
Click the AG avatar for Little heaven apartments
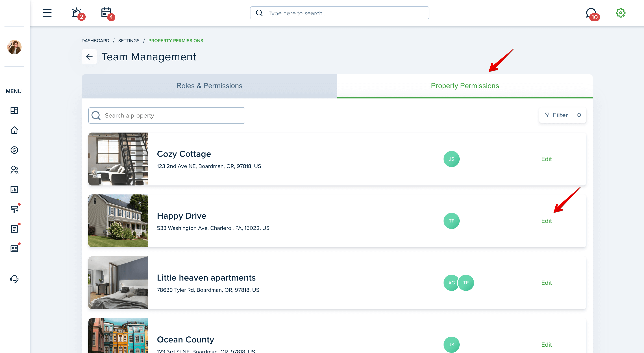451,283
